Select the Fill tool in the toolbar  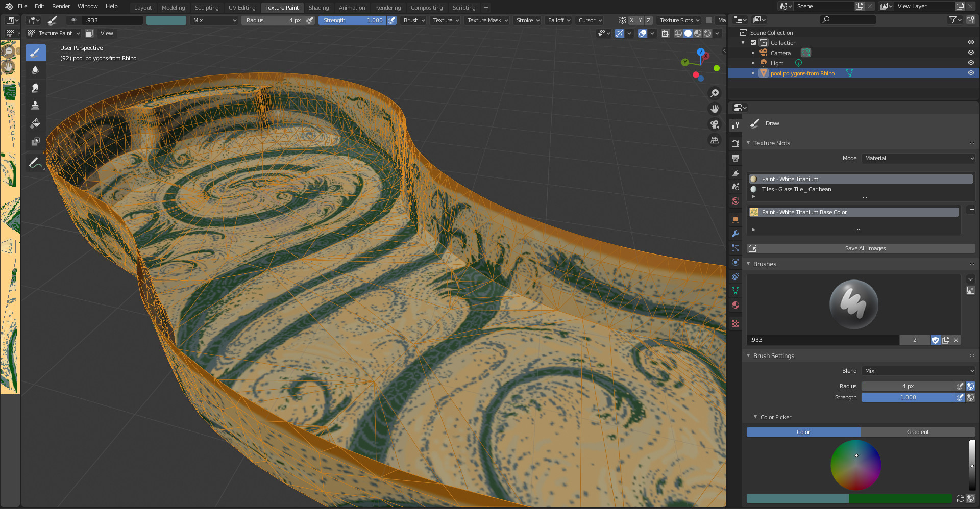[x=35, y=123]
